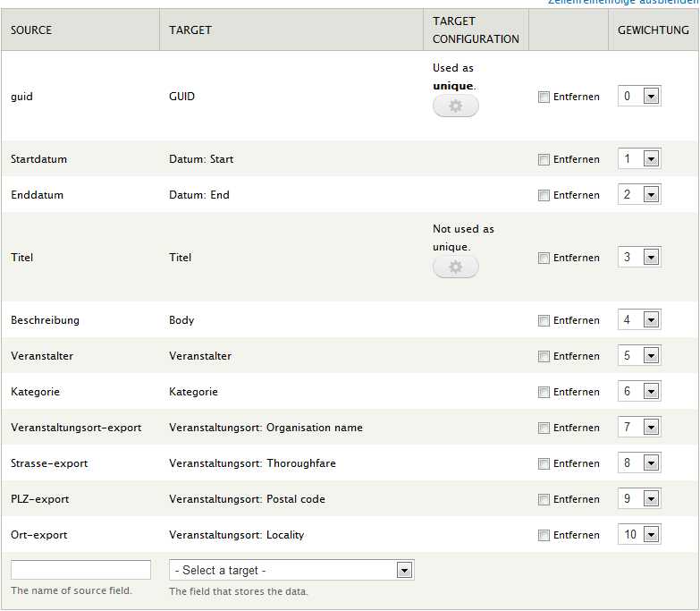The height and width of the screenshot is (611, 700).
Task: Check Entfernen for the guid mapping
Action: pyautogui.click(x=544, y=98)
